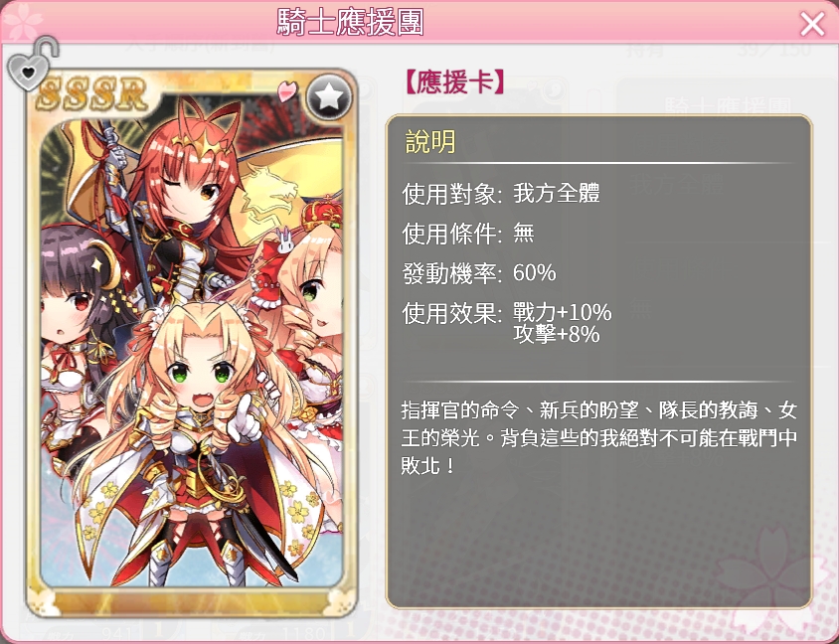Click the cherry blossom icon in the title bar
Image resolution: width=839 pixels, height=644 pixels.
[x=22, y=22]
